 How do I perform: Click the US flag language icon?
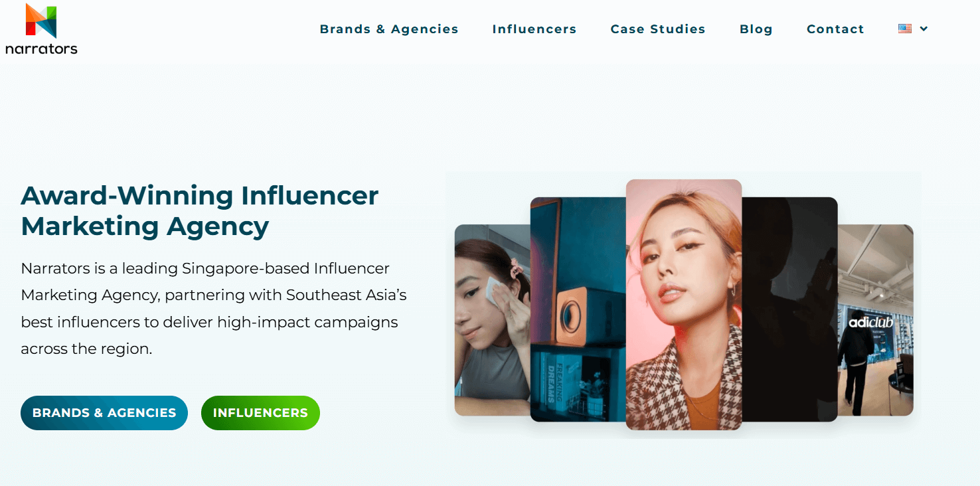[x=904, y=29]
